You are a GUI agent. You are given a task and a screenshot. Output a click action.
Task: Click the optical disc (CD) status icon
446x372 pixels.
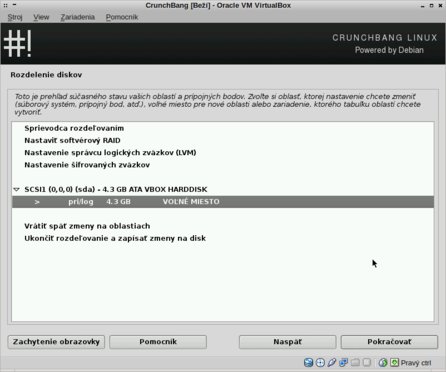coord(320,362)
